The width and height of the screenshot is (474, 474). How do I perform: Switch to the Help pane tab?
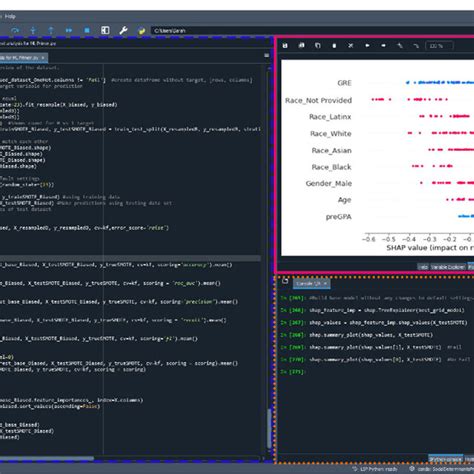point(423,267)
